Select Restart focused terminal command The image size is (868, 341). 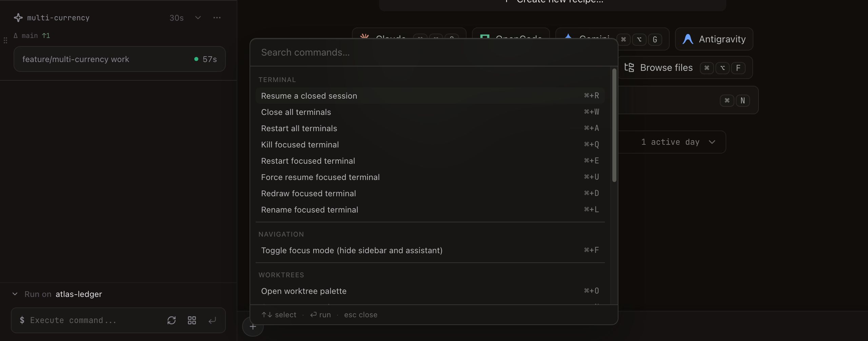[x=430, y=161]
